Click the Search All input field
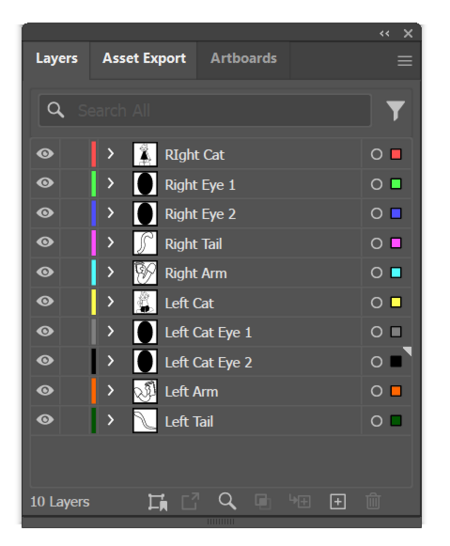450x546 pixels. (x=205, y=110)
